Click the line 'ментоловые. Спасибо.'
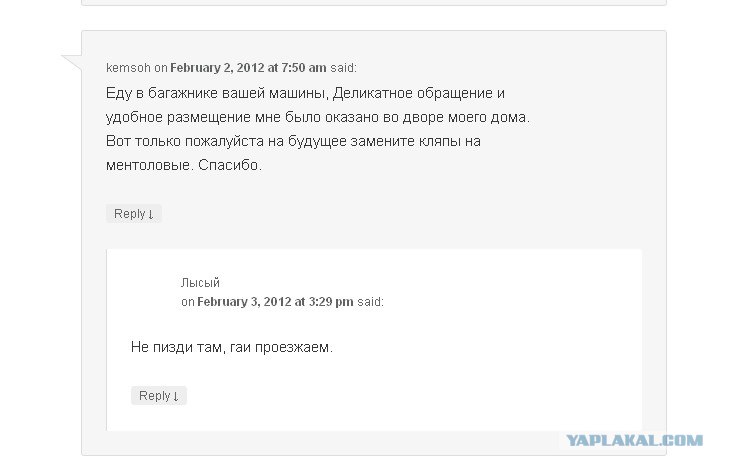The width and height of the screenshot is (729, 470). 184,165
